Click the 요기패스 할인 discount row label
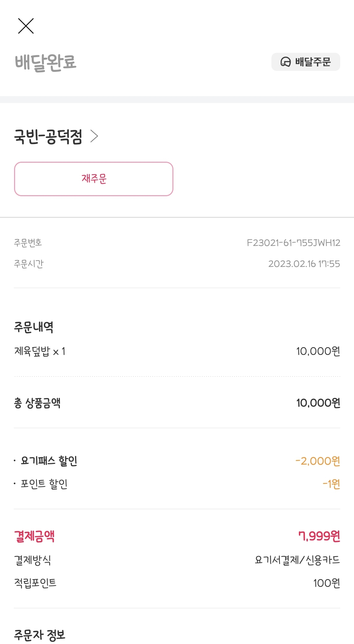354x644 pixels. coord(49,461)
